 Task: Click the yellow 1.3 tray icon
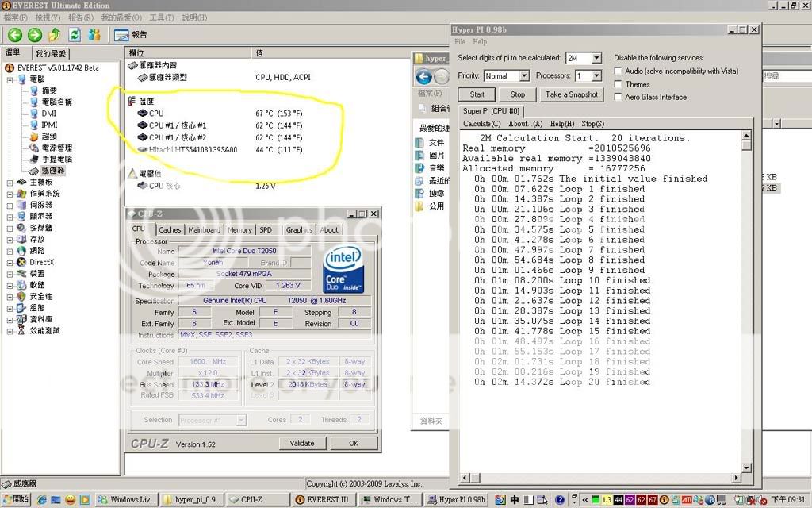[607, 500]
